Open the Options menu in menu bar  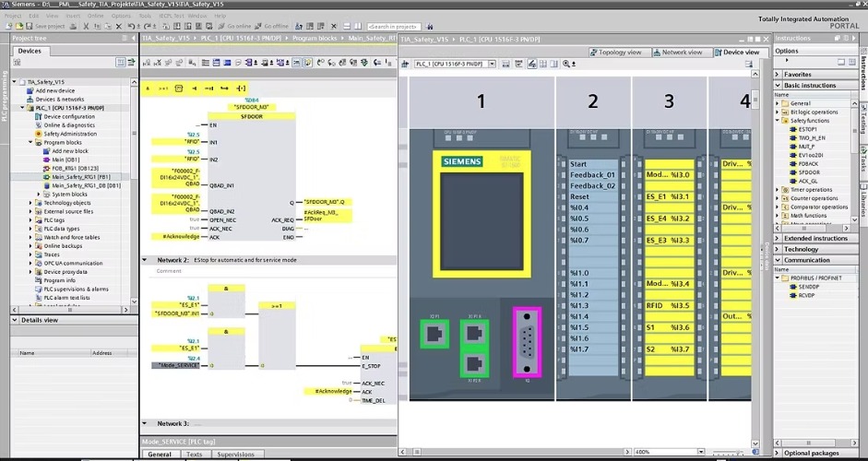click(x=121, y=16)
